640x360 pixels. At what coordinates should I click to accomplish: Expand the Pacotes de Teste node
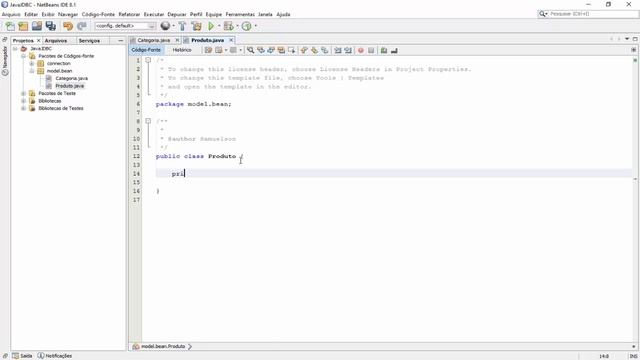click(24, 93)
